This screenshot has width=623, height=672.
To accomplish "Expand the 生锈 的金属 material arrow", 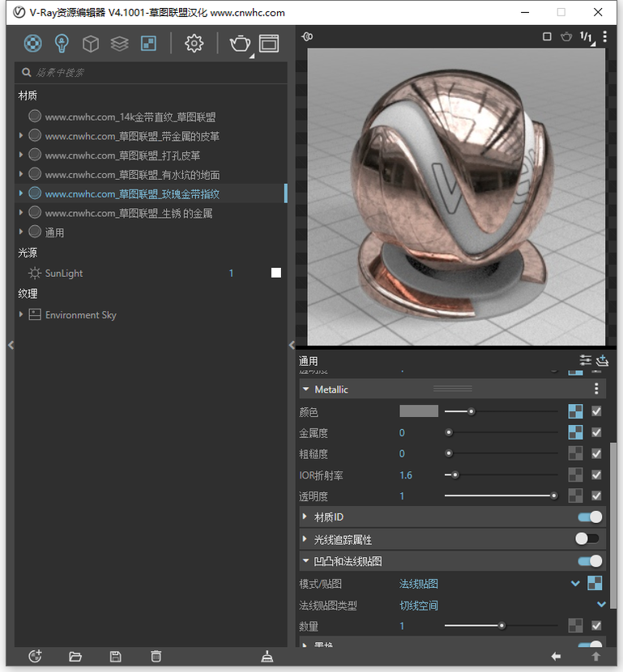I will [20, 213].
